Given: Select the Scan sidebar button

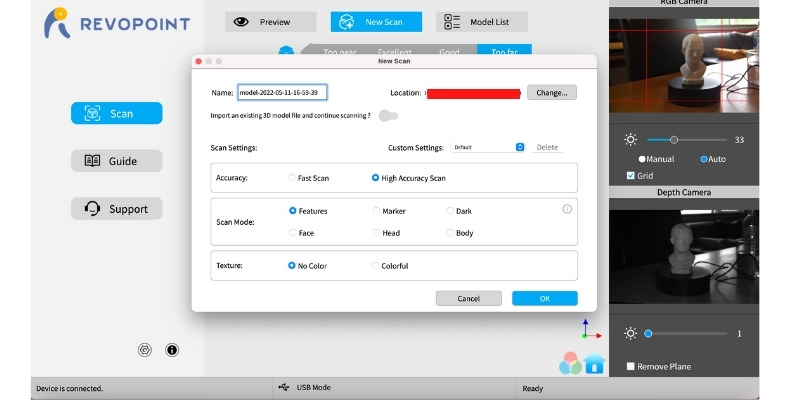Looking at the screenshot, I should 117,113.
